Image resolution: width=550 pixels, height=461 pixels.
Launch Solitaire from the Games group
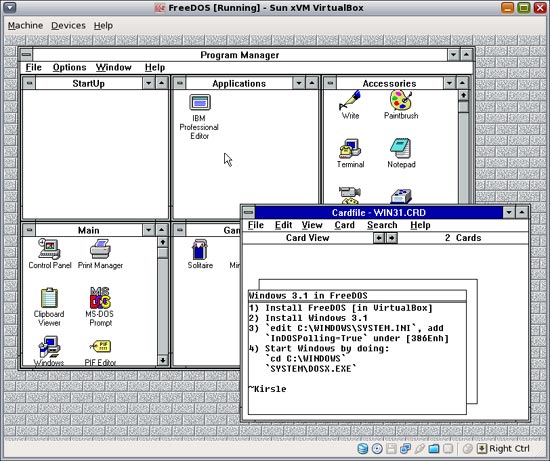(x=200, y=249)
